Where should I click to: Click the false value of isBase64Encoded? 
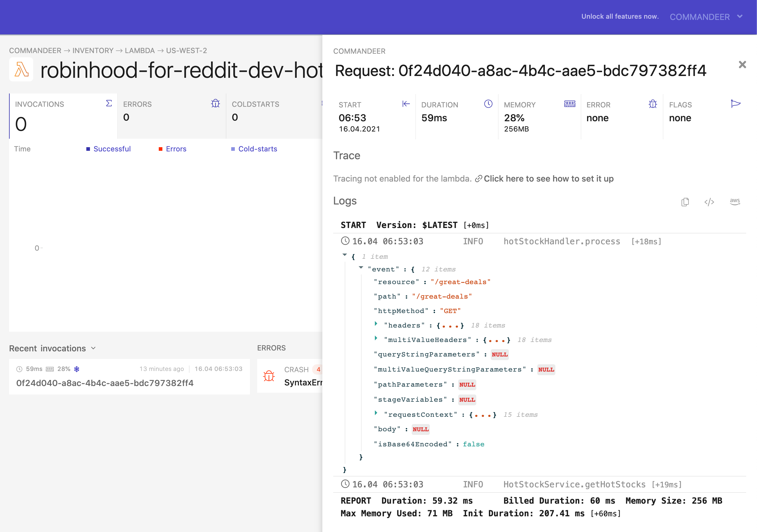[x=474, y=444]
